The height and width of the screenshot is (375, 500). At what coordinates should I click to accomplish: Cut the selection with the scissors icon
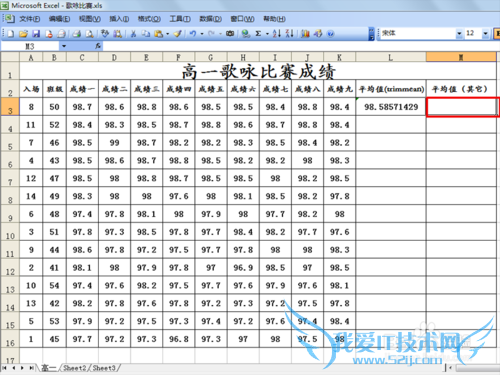point(133,34)
